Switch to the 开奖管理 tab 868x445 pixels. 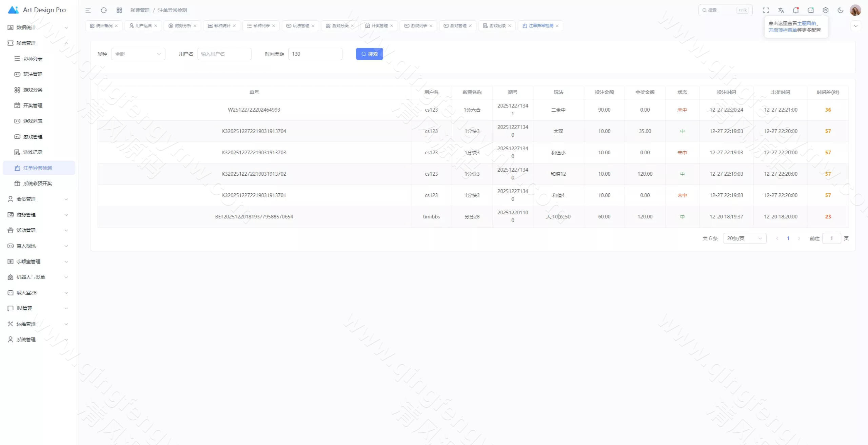(x=379, y=26)
